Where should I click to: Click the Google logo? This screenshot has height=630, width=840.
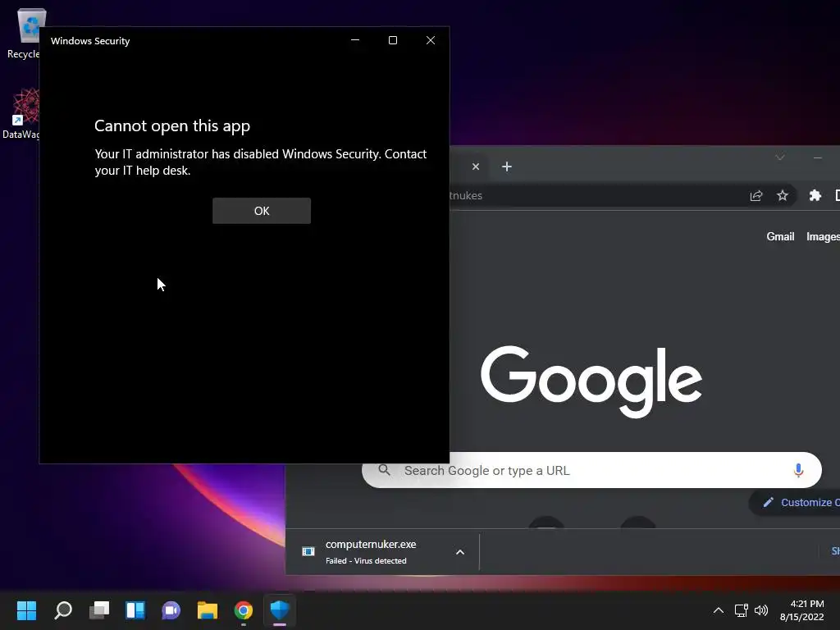click(591, 381)
